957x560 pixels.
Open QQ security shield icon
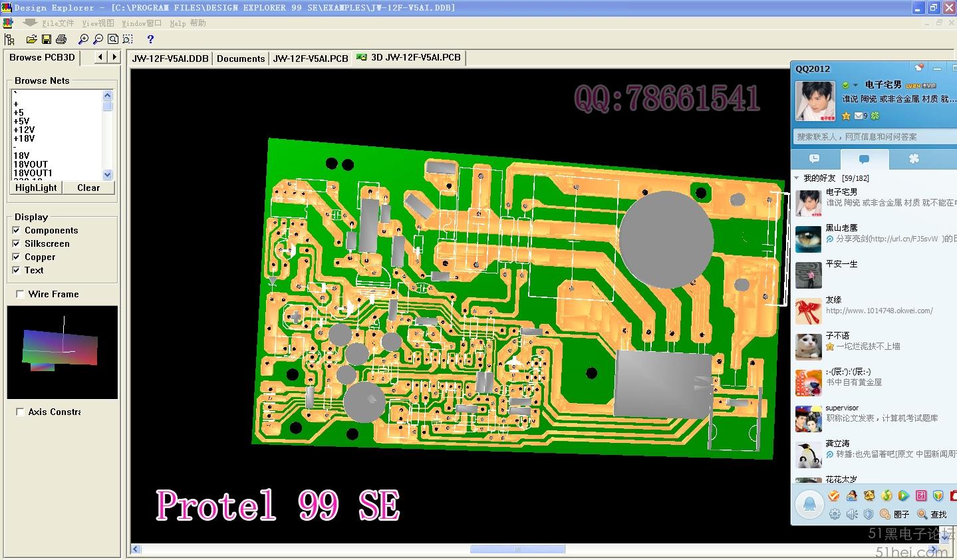tap(869, 514)
